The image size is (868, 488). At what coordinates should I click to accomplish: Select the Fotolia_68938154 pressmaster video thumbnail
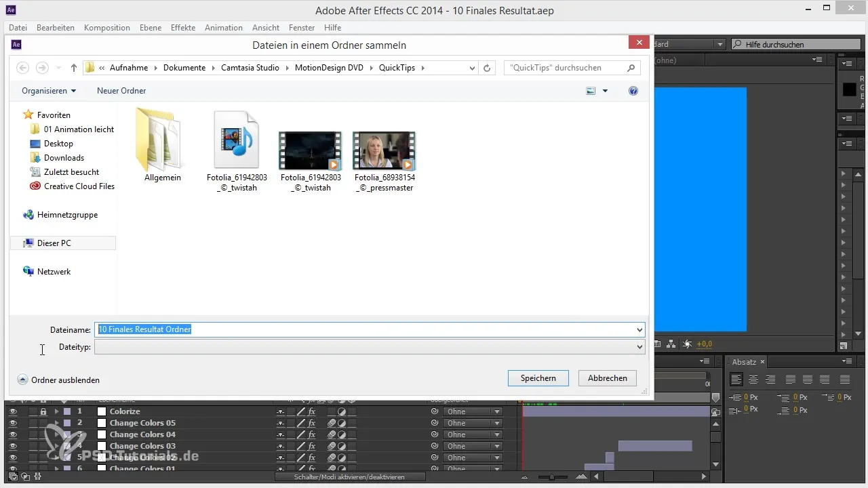(384, 151)
